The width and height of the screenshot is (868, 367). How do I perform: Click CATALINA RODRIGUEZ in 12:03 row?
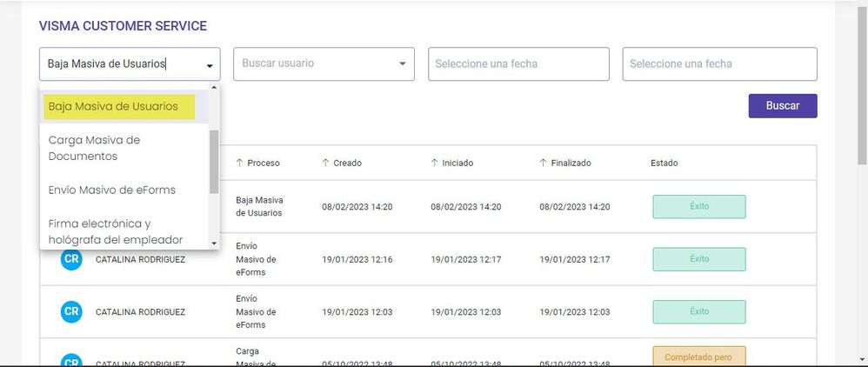pyautogui.click(x=141, y=312)
